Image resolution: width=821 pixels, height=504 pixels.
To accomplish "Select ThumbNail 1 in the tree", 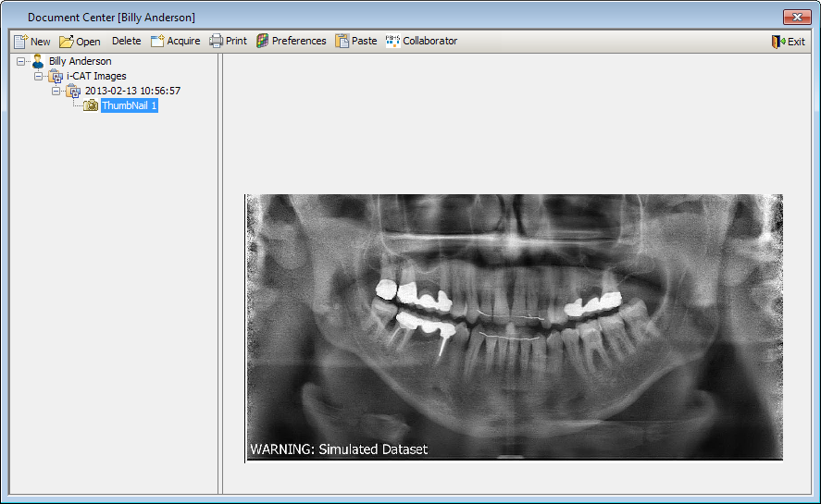I will coord(129,105).
